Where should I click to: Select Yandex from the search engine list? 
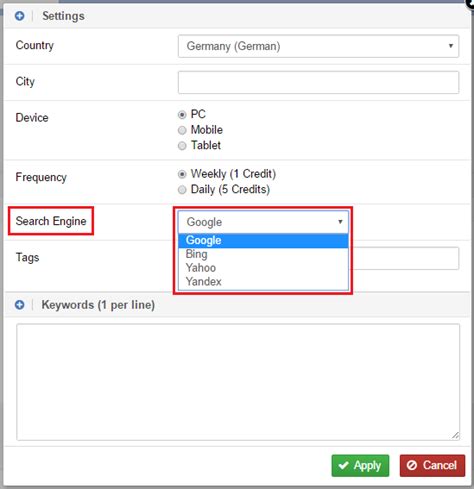pos(263,282)
